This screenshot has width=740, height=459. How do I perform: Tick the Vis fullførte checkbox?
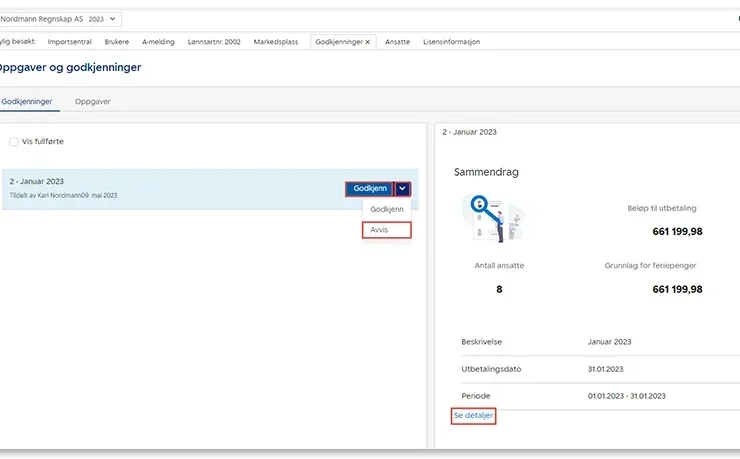coord(14,142)
